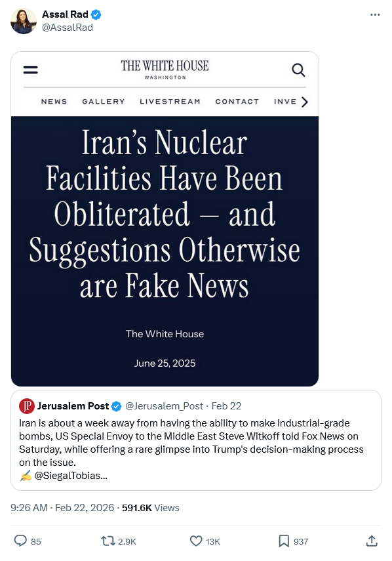Image resolution: width=392 pixels, height=561 pixels.
Task: Click Assal Rad's profile picture
Action: pos(24,21)
